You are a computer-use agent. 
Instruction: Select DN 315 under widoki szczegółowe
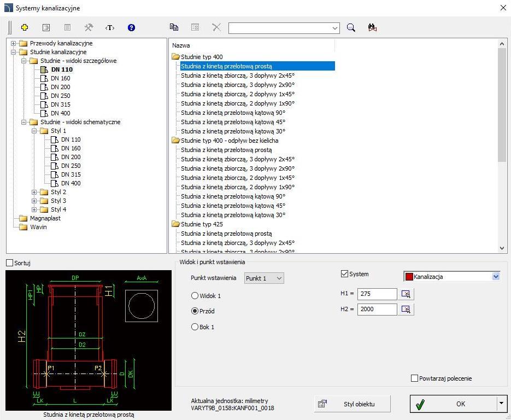[x=60, y=104]
